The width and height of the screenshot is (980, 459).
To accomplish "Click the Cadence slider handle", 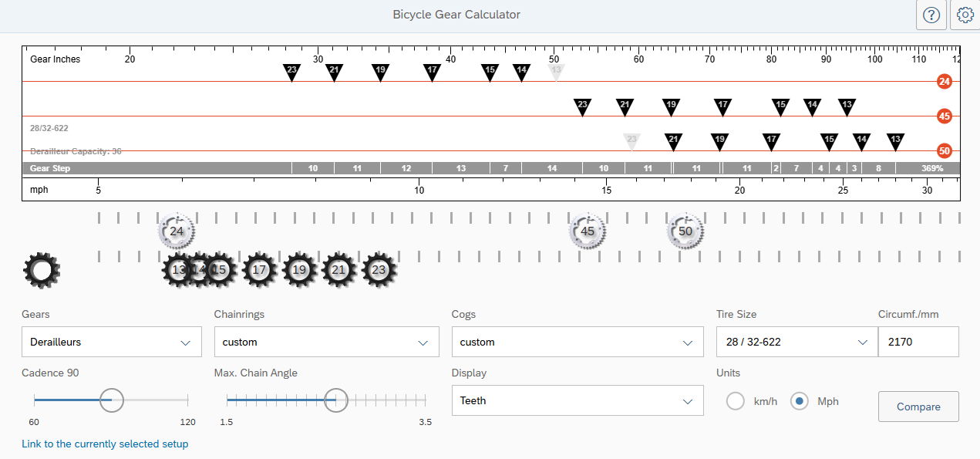I will click(x=112, y=400).
